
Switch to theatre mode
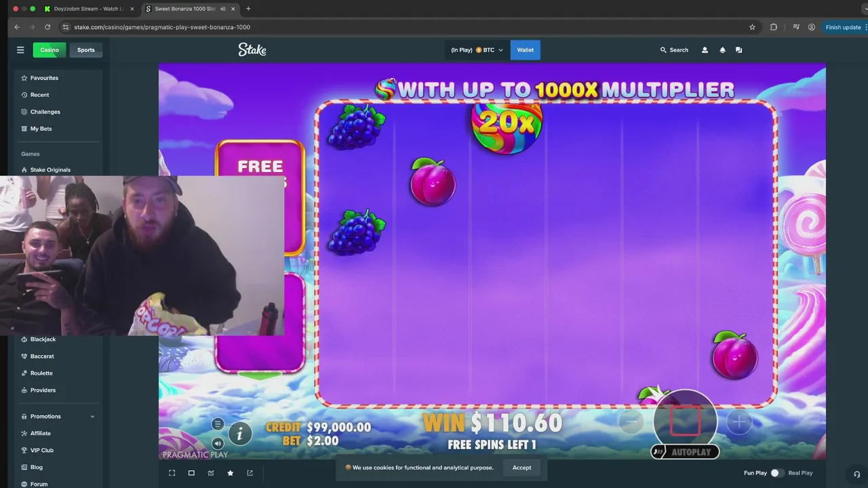point(191,473)
